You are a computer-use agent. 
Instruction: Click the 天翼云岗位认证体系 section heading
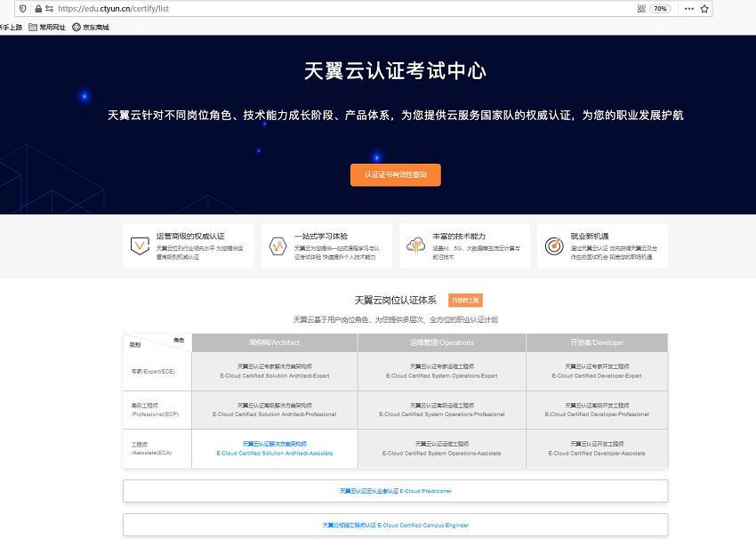pos(396,301)
